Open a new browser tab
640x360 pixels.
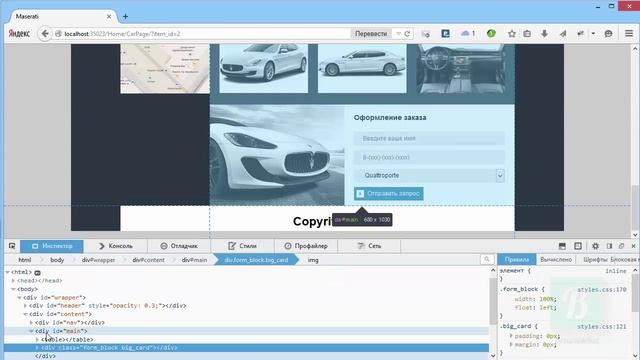[125, 16]
